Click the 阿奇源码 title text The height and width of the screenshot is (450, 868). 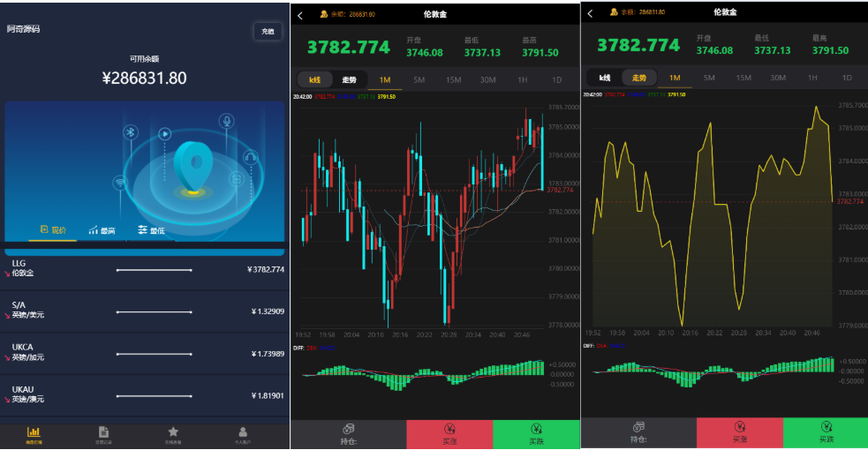(23, 29)
